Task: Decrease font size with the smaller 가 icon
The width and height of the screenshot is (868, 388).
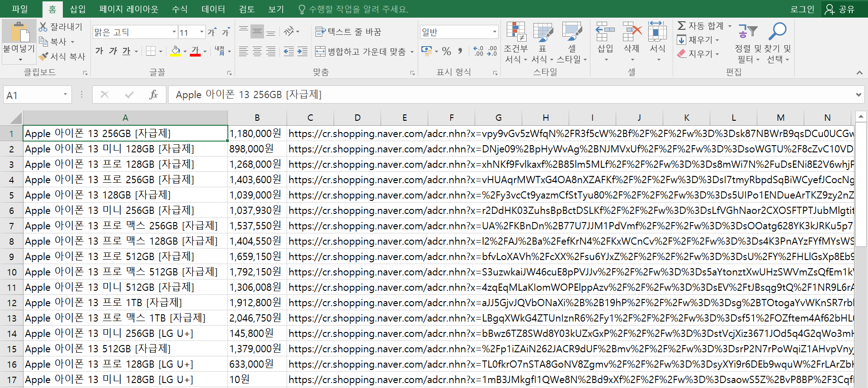Action: click(225, 32)
